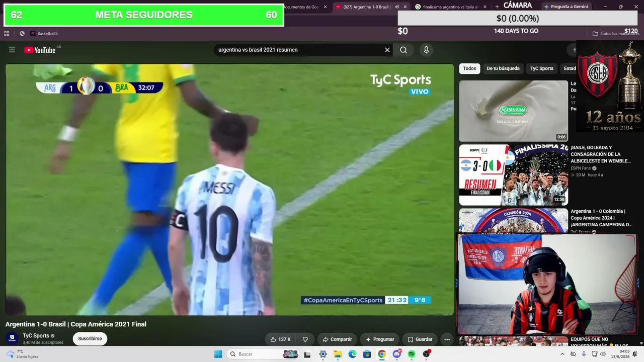Open the weather widget Lluvia ligera

click(22, 354)
